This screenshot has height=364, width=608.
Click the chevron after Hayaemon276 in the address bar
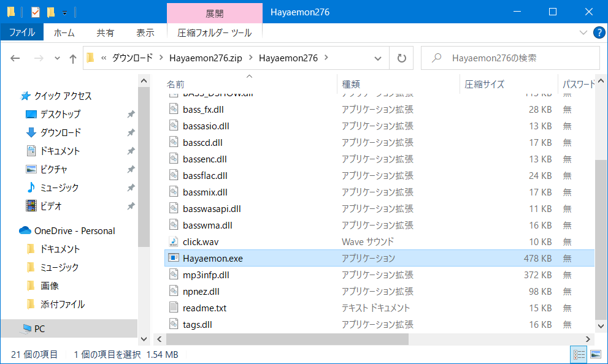[x=326, y=58]
